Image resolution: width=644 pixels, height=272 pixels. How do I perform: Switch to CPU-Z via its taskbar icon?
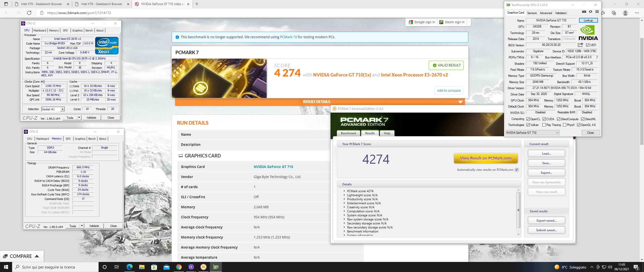(x=191, y=267)
